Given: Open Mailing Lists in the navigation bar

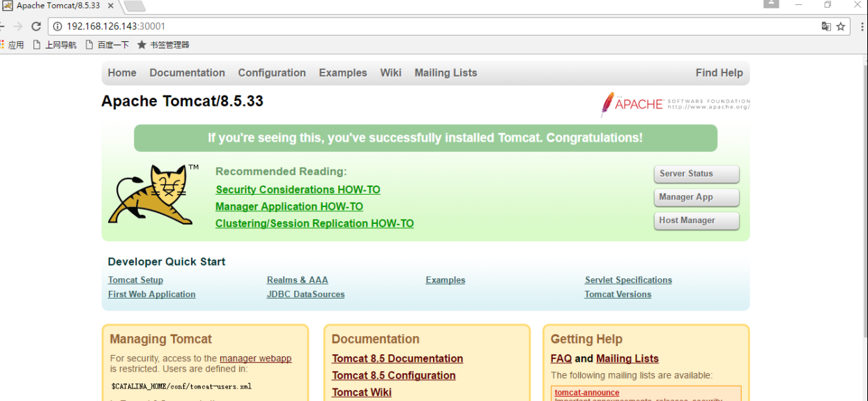Looking at the screenshot, I should coord(446,73).
